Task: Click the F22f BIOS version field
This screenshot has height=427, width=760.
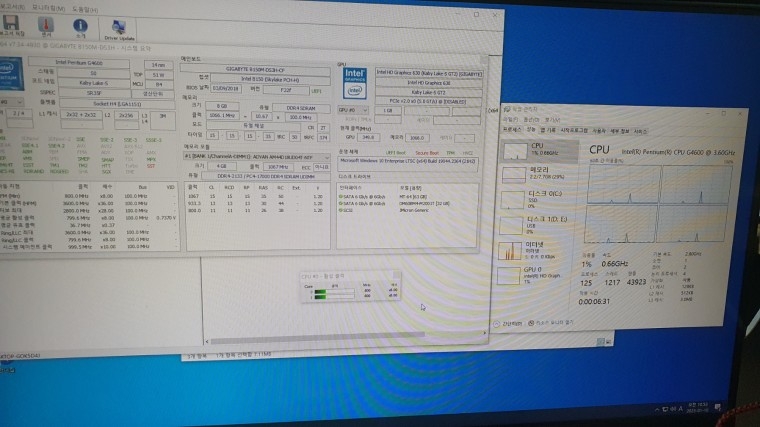Action: 286,90
